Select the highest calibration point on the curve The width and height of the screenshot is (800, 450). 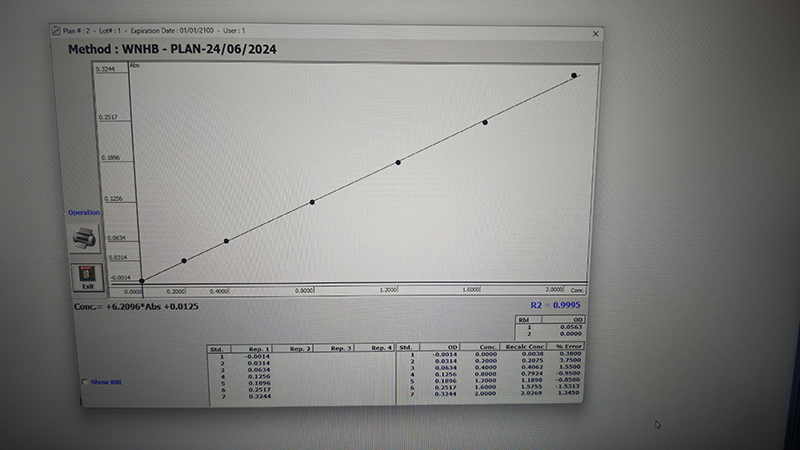pyautogui.click(x=574, y=76)
